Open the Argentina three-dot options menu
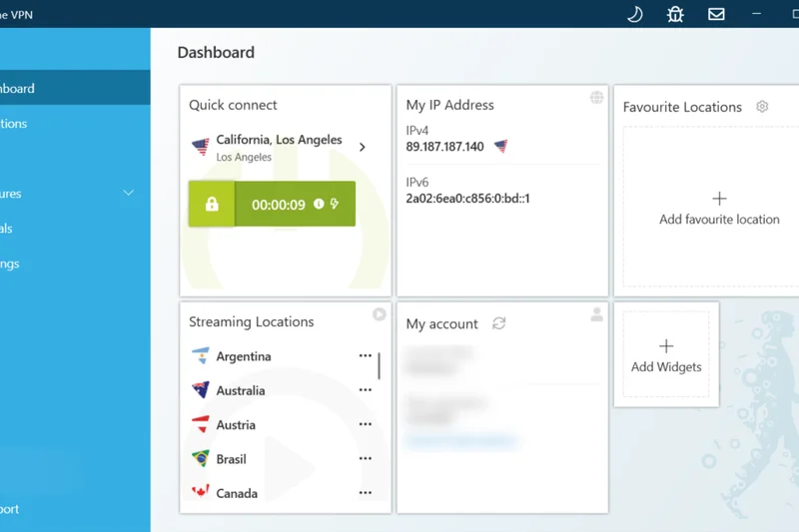799x532 pixels. [365, 356]
